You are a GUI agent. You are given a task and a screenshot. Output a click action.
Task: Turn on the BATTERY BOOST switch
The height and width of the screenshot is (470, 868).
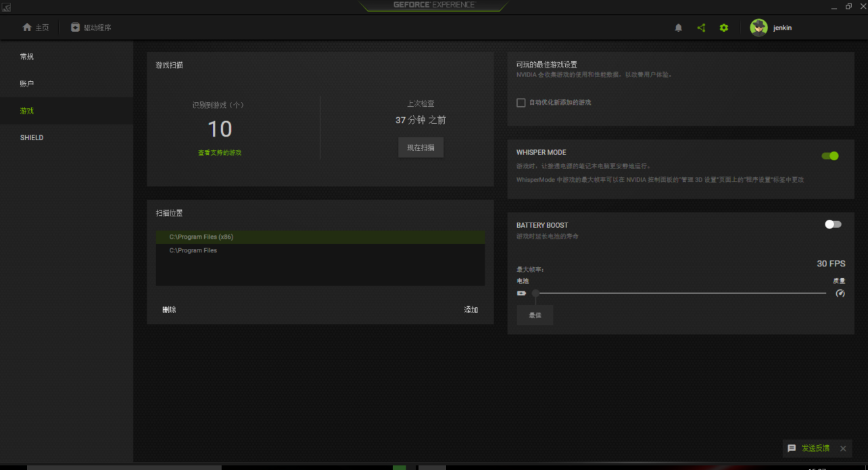(x=833, y=225)
